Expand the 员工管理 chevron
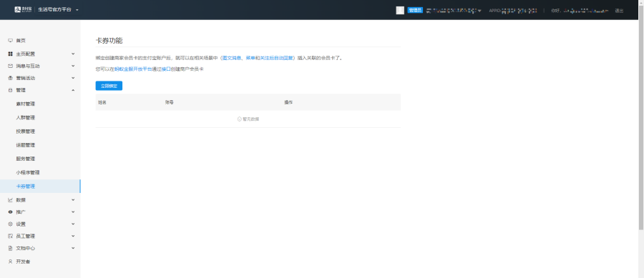 [73, 236]
